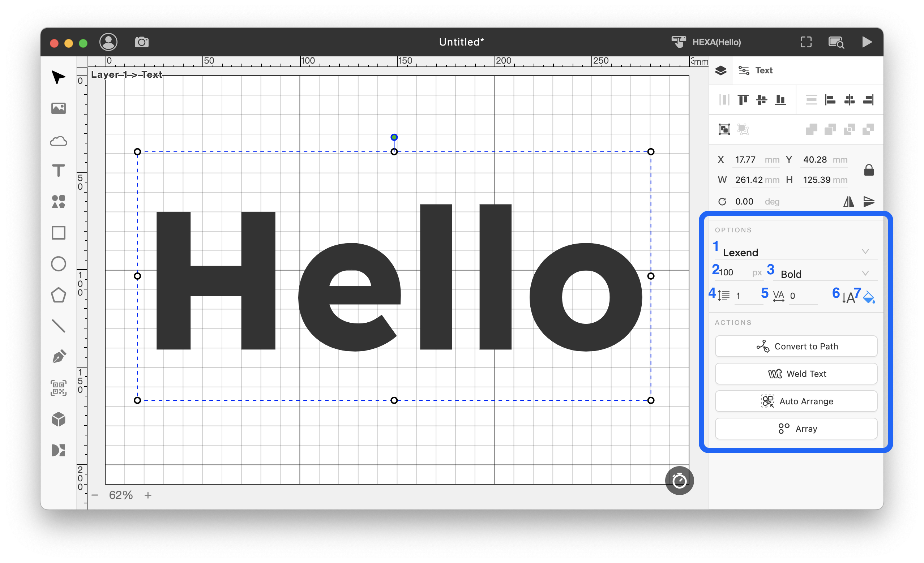Toggle the aspect ratio lock
Image resolution: width=924 pixels, height=563 pixels.
point(869,170)
